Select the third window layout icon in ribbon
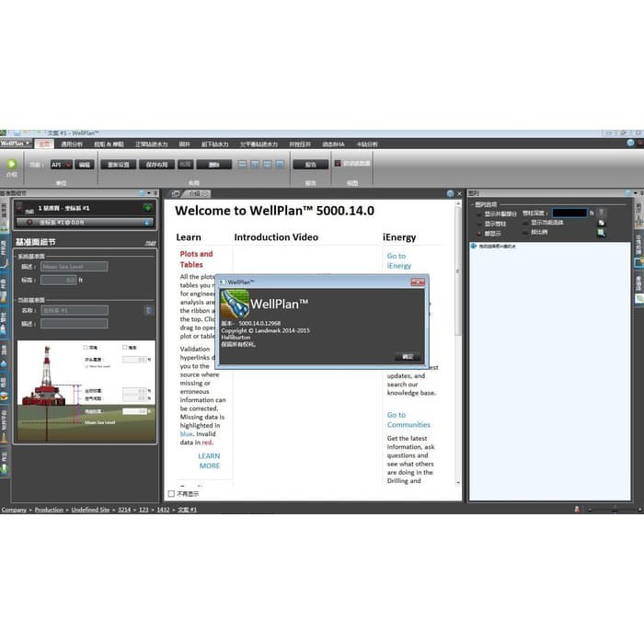 pyautogui.click(x=268, y=165)
